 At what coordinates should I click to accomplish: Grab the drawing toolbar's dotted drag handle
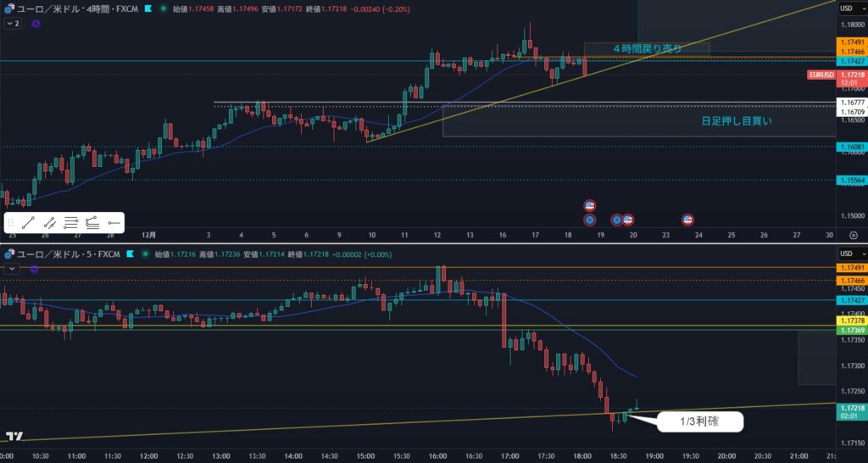pos(12,223)
